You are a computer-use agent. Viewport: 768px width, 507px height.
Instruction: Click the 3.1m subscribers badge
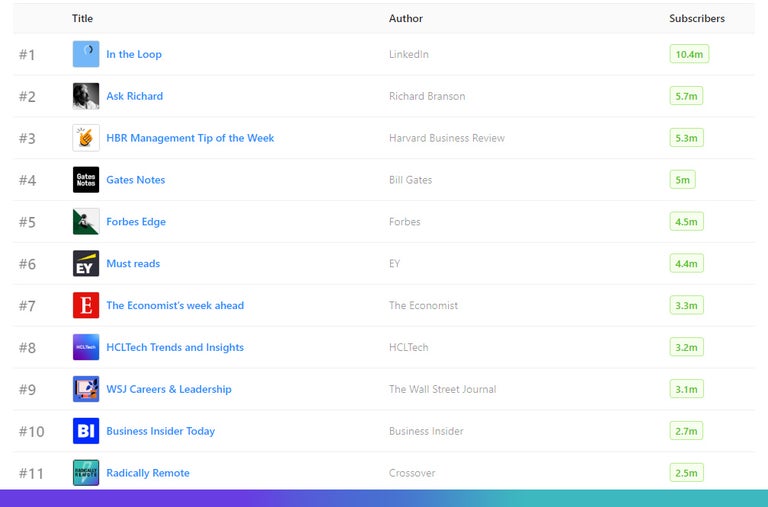686,389
